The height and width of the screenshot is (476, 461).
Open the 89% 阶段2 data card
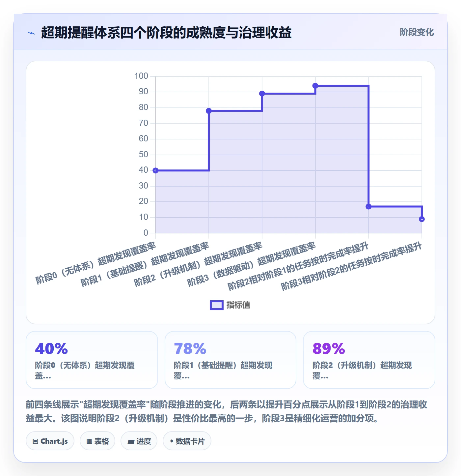pyautogui.click(x=369, y=360)
